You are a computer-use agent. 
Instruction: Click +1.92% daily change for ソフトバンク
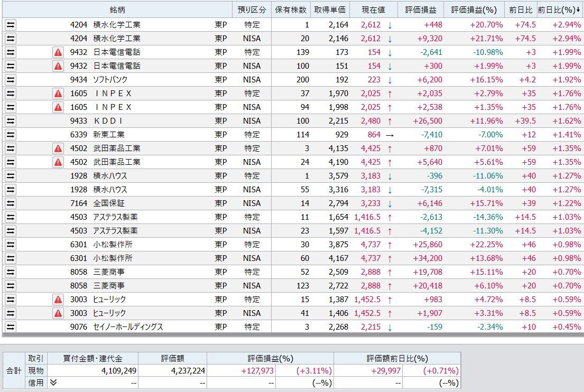pos(567,80)
